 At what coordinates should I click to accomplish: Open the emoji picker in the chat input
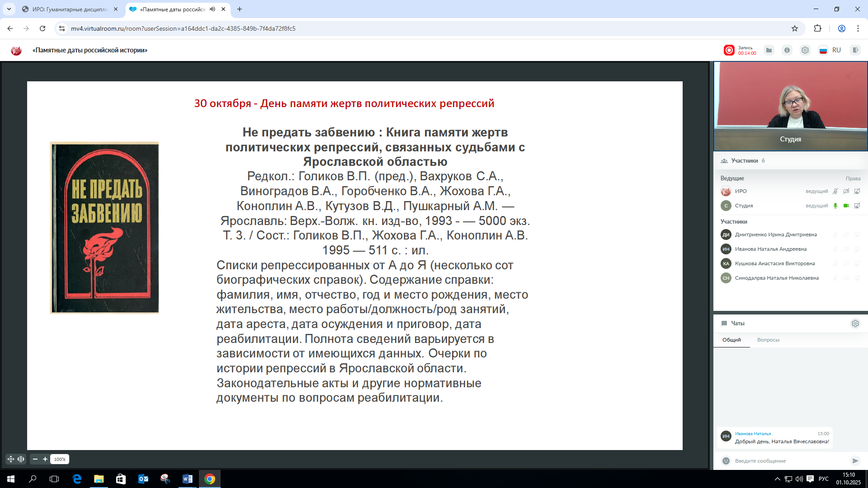click(x=726, y=461)
